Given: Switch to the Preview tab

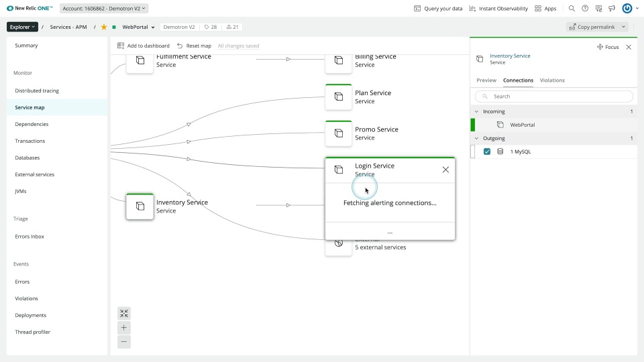Looking at the screenshot, I should tap(486, 80).
